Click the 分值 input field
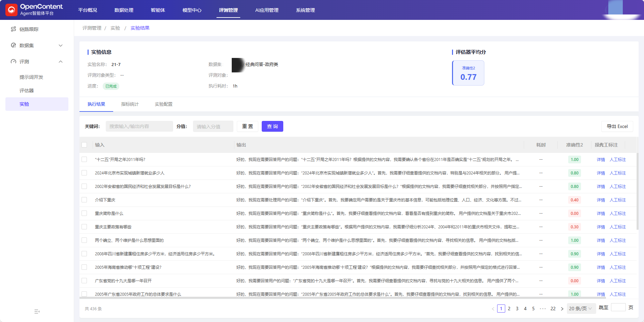This screenshot has width=644, height=322. point(213,126)
